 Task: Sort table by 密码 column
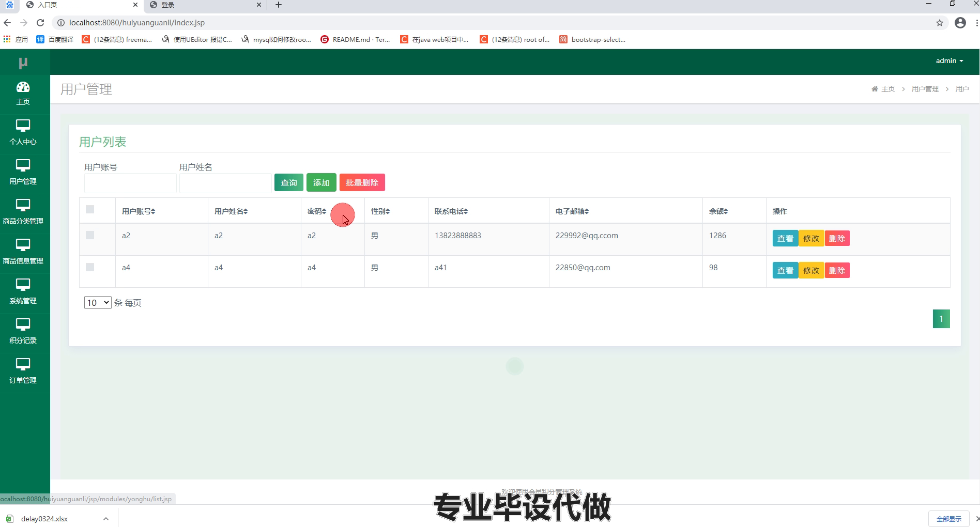point(317,211)
